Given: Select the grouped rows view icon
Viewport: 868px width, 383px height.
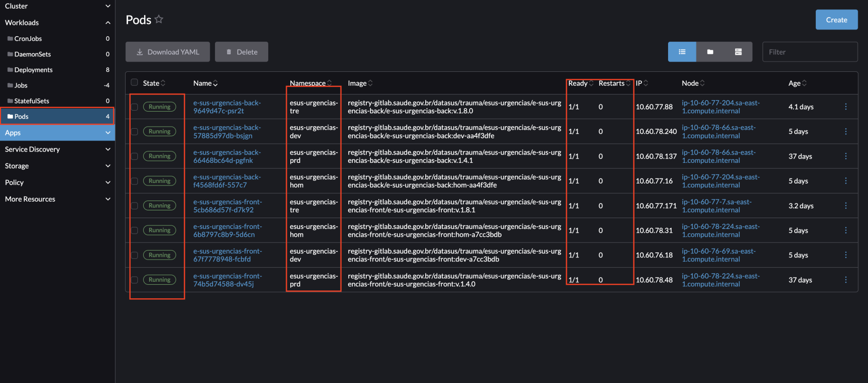Looking at the screenshot, I should point(738,52).
